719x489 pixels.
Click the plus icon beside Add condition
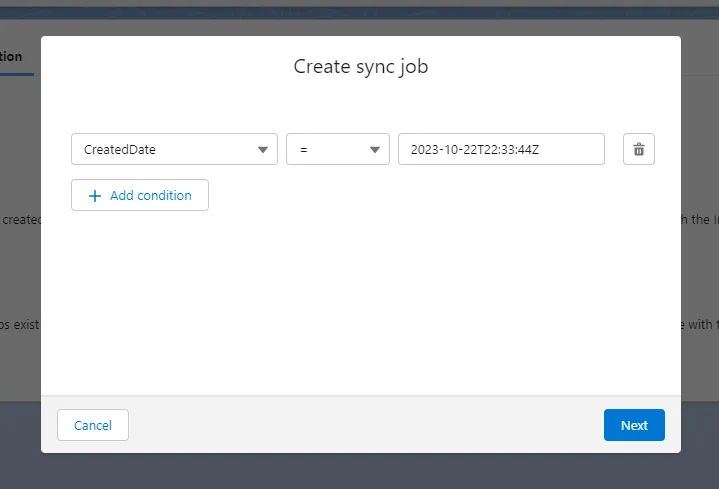(95, 196)
